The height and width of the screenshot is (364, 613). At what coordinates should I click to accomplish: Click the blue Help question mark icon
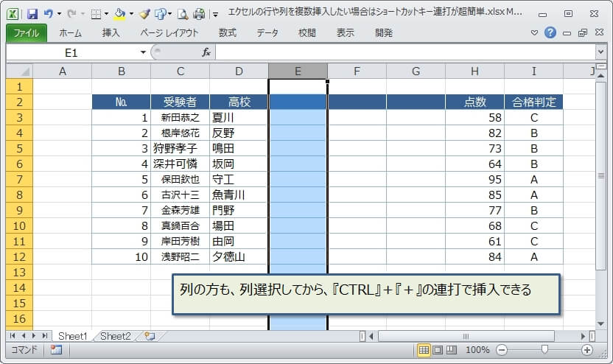pos(550,32)
